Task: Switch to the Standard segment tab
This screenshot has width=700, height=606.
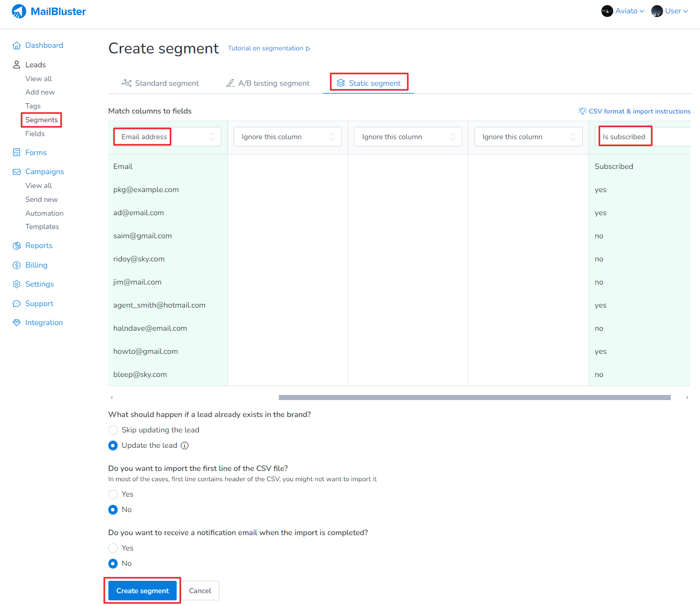Action: tap(160, 83)
